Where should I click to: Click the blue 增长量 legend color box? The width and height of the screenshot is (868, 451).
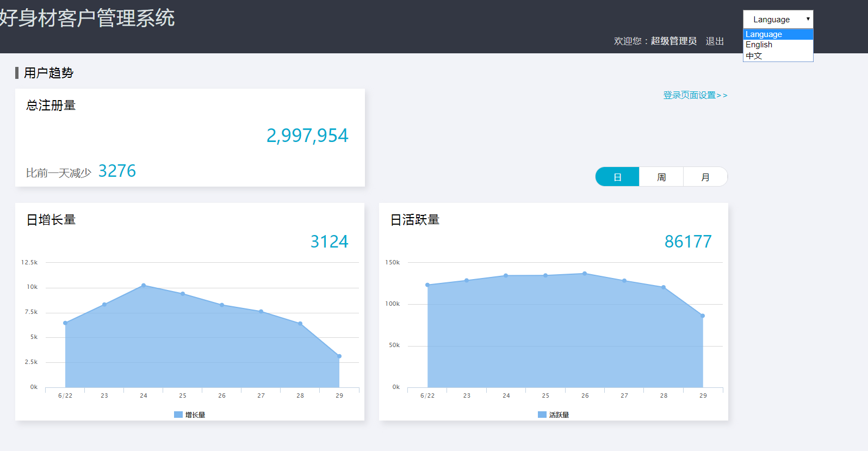[x=178, y=415]
